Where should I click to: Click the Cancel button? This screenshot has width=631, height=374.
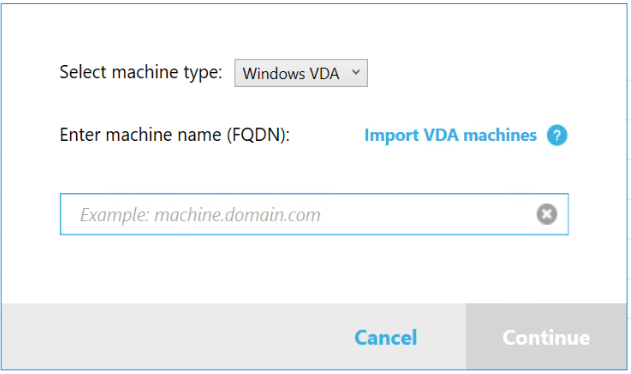coord(386,337)
